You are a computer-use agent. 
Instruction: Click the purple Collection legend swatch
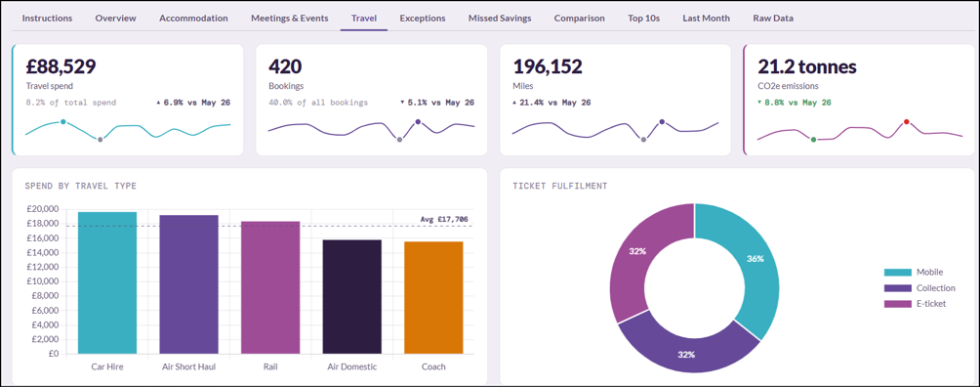point(897,288)
